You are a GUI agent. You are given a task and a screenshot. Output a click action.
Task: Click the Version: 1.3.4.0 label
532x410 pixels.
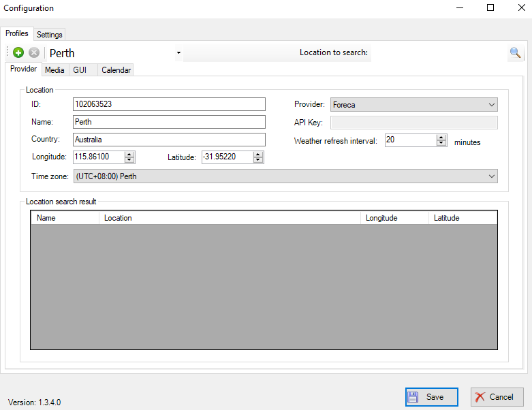(34, 403)
